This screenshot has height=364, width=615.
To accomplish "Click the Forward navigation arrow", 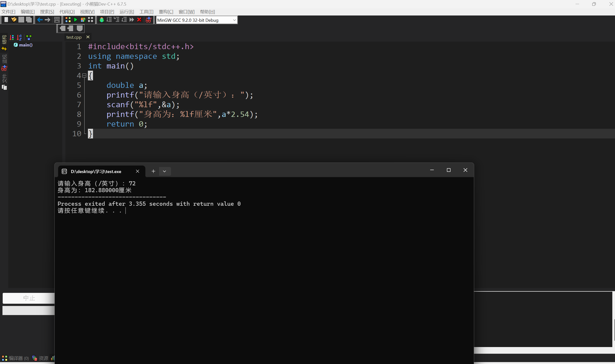I will click(47, 20).
